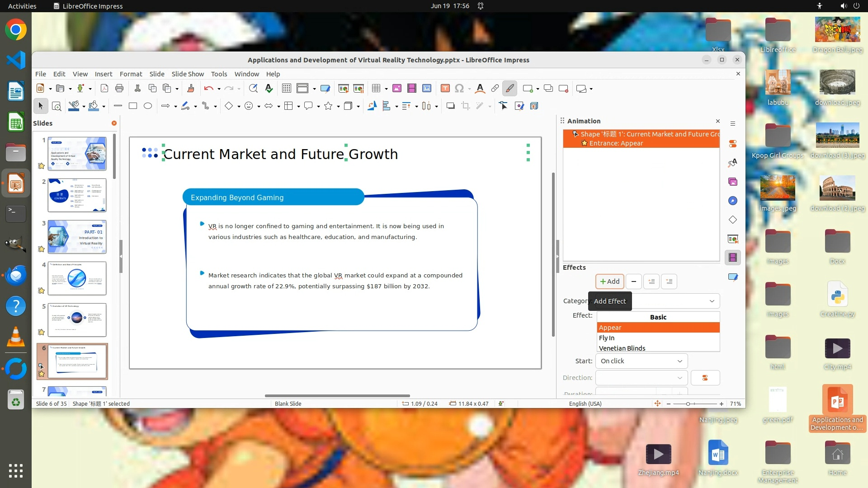
Task: Click the Export as PDF icon
Action: pos(104,89)
